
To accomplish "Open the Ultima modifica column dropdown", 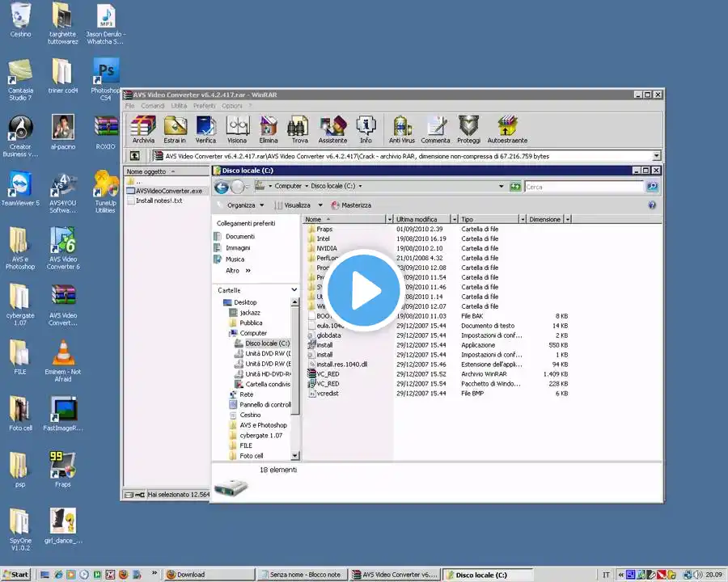I will click(455, 219).
